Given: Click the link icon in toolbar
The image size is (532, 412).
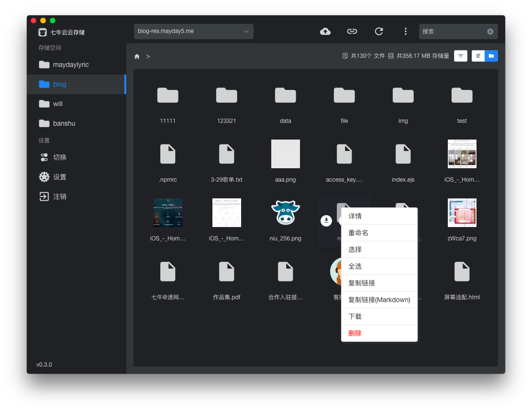Looking at the screenshot, I should [352, 32].
